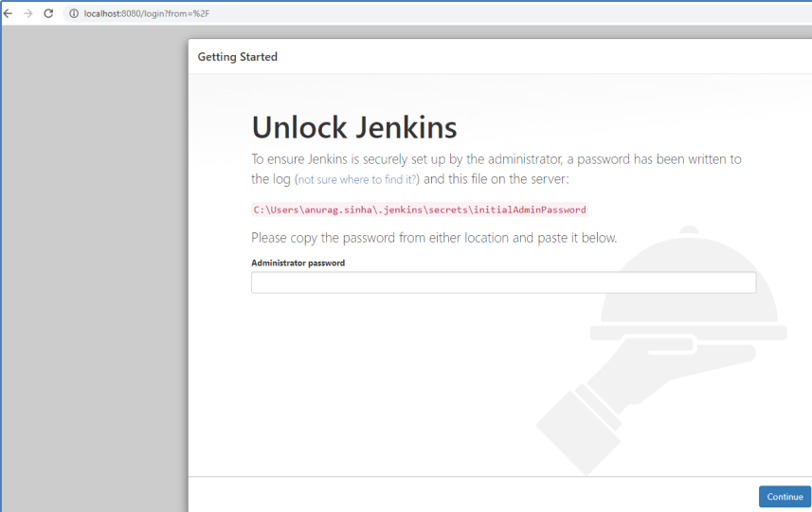Reload the Jenkins login page
Screen dimensions: 812x512
[48, 13]
